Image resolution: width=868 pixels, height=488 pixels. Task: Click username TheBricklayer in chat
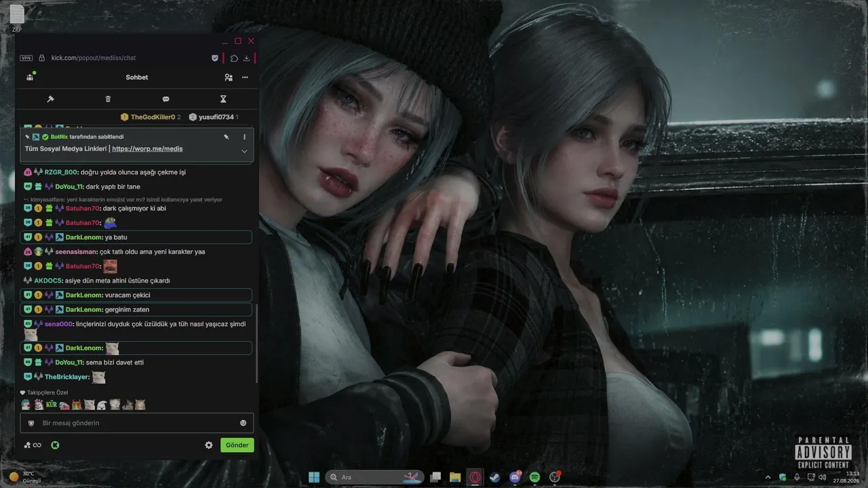[x=67, y=377]
